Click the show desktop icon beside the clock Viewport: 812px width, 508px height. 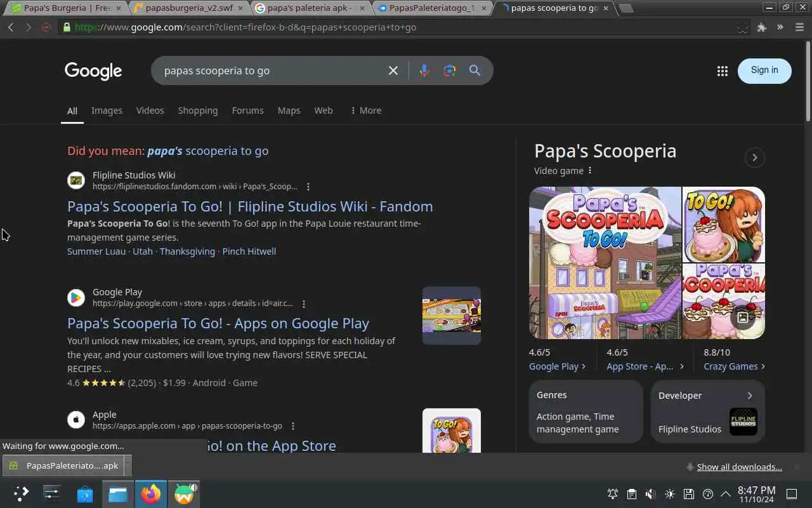792,494
